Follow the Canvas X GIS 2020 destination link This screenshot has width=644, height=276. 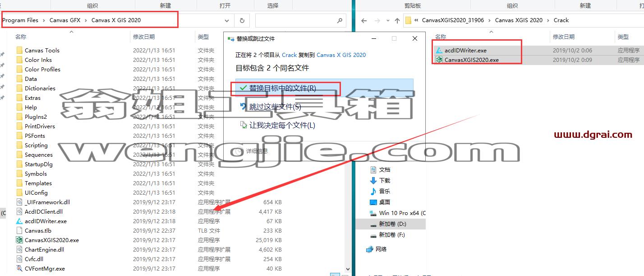pos(341,55)
